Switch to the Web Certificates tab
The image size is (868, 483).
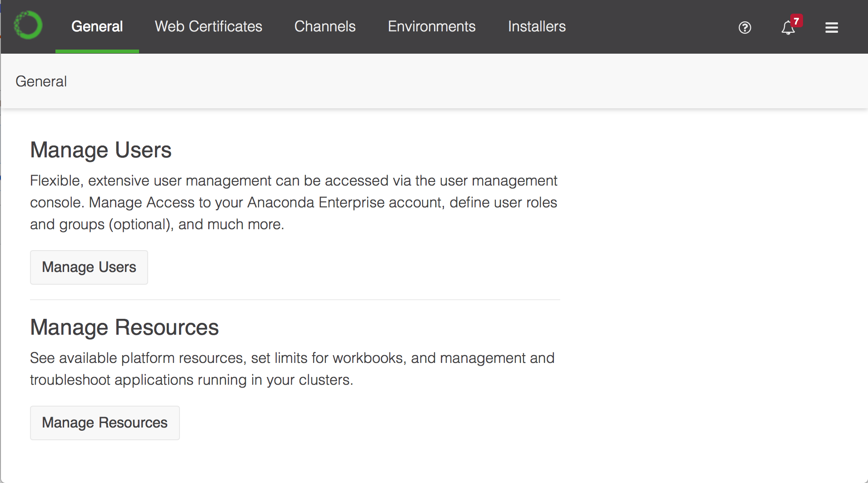pyautogui.click(x=209, y=26)
